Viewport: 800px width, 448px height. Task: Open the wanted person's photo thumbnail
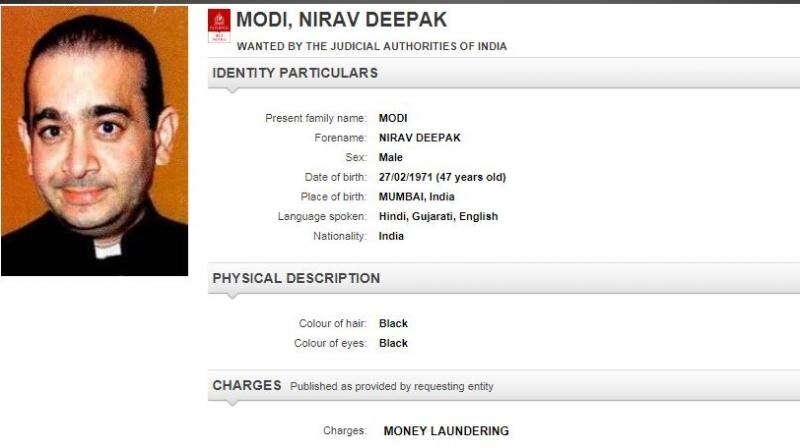(x=94, y=141)
